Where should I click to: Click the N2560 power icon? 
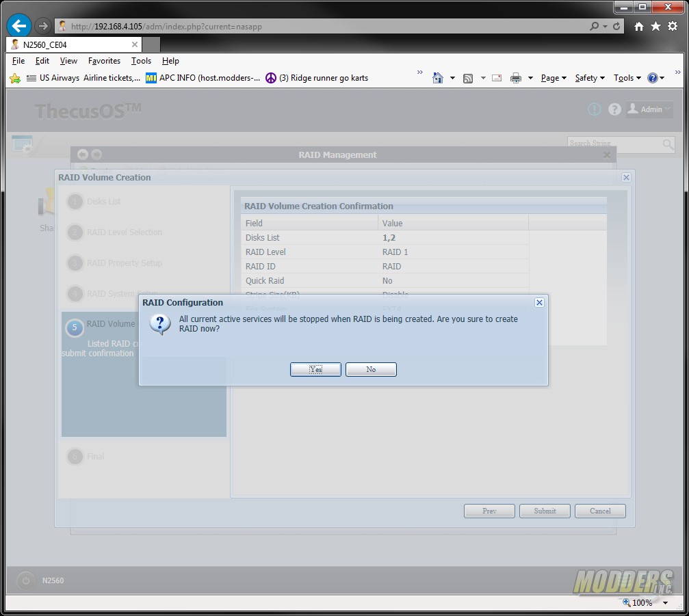pos(26,580)
